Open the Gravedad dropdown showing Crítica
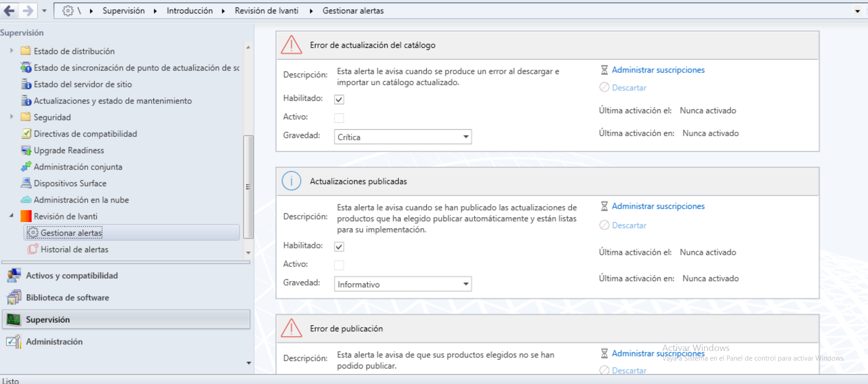868x384 pixels. click(402, 137)
